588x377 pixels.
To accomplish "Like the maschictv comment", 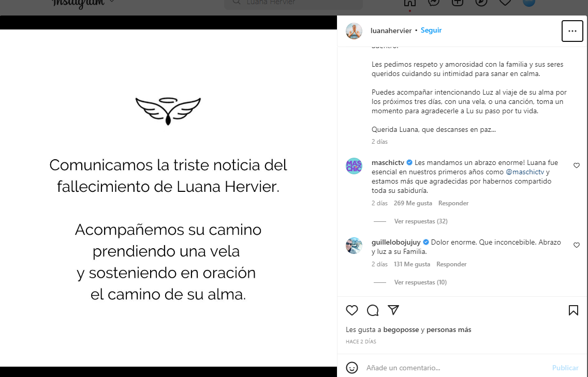I will pyautogui.click(x=577, y=165).
